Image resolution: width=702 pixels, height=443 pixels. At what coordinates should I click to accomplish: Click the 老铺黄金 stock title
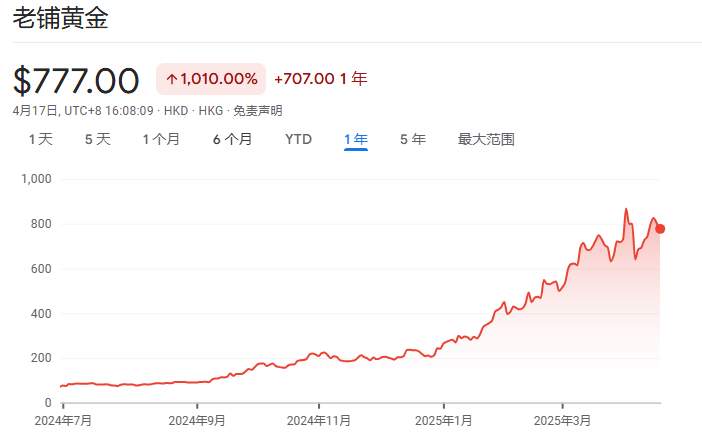(x=60, y=19)
